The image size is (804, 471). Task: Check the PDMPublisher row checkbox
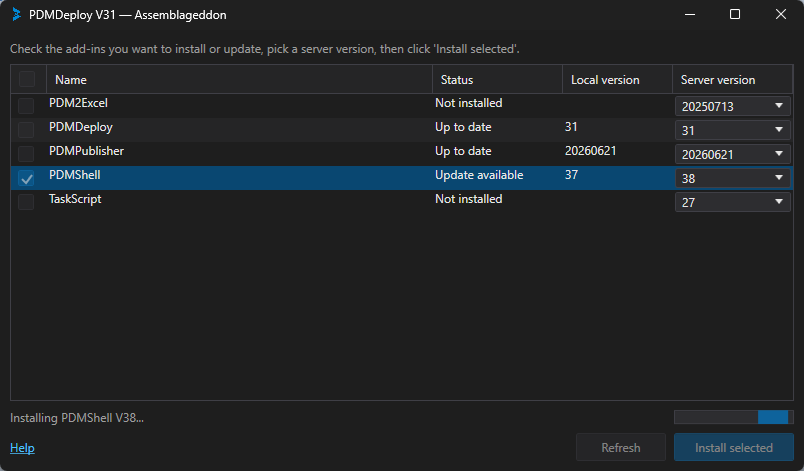[x=26, y=154]
